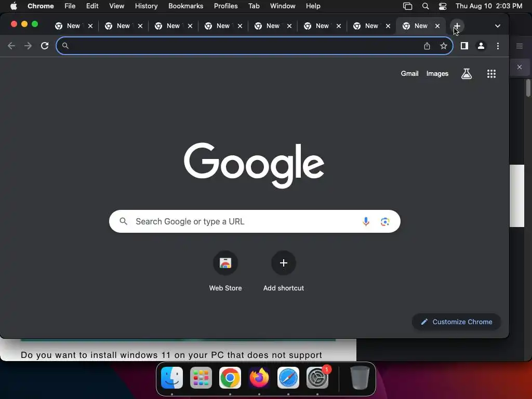Open the Chrome application menu
The height and width of the screenshot is (399, 532).
point(41,6)
